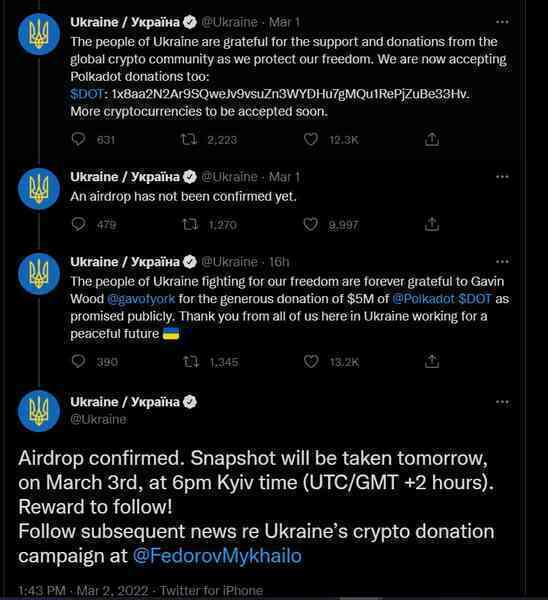Like the Gavin Wood donation tweet
Viewport: 548px width, 600px height.
311,361
